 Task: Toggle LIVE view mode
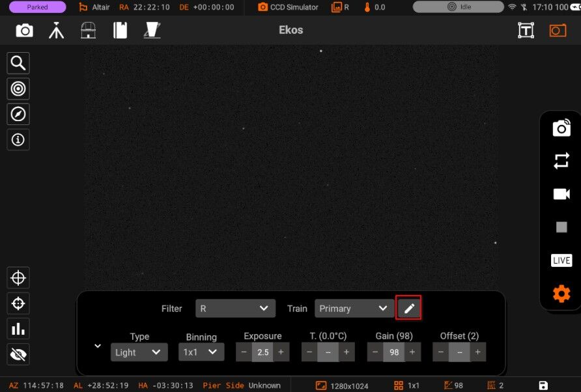pos(561,260)
